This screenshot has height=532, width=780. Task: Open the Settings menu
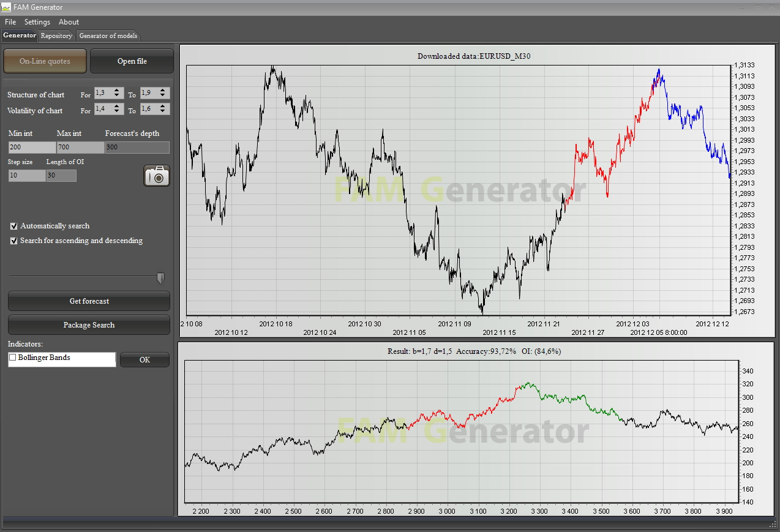pyautogui.click(x=37, y=22)
